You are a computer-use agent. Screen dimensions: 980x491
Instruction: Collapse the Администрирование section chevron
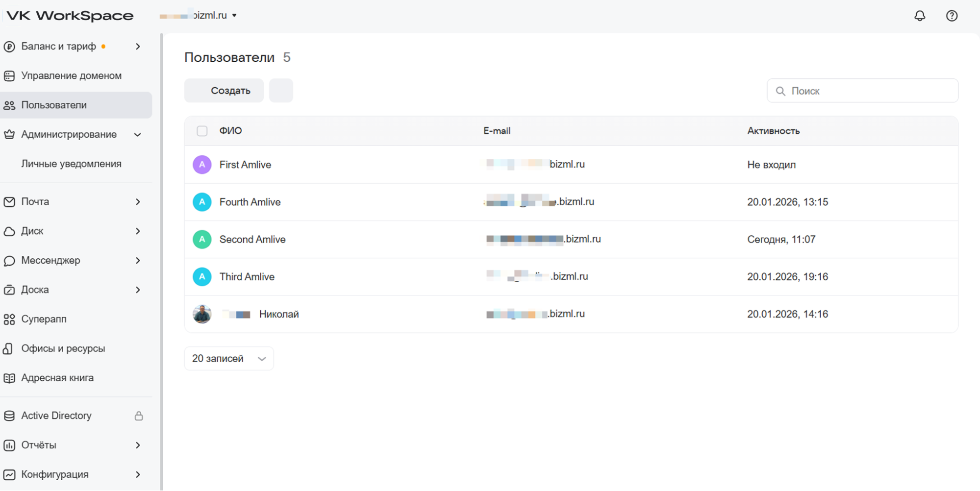138,135
